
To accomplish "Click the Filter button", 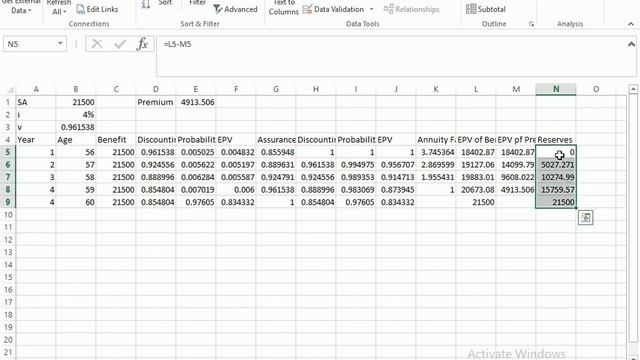I will 198,3.
